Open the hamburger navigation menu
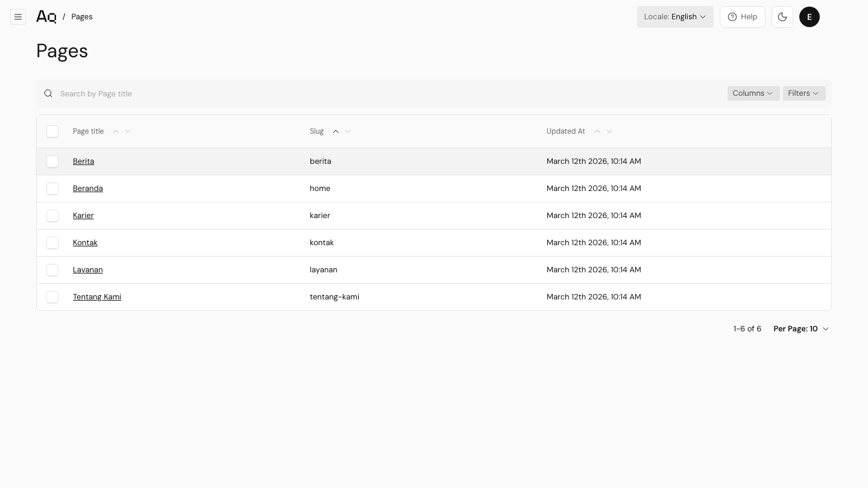The image size is (868, 488). (18, 17)
